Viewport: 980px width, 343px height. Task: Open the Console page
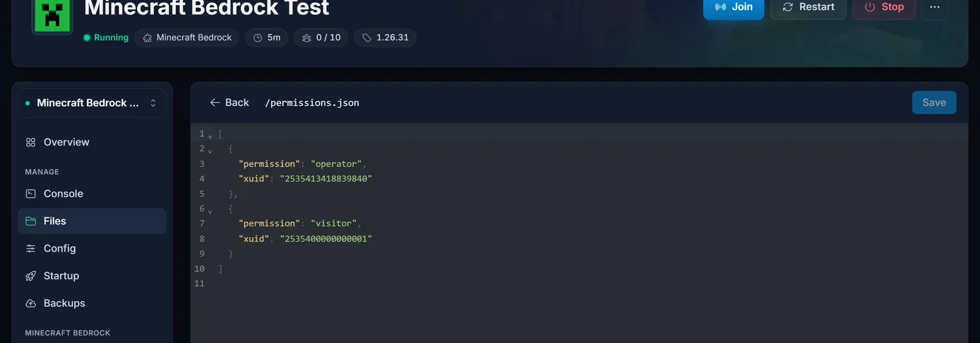(x=92, y=194)
